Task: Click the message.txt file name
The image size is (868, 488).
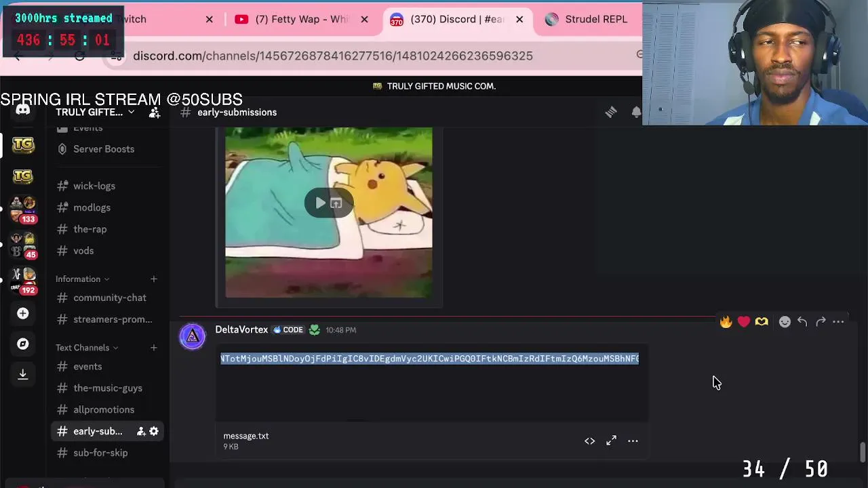Action: point(246,436)
